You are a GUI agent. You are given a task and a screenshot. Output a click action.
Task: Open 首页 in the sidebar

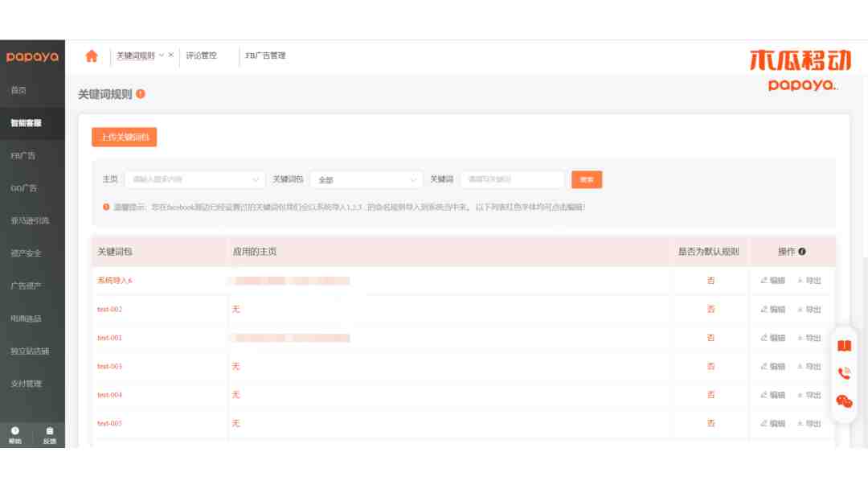click(x=18, y=90)
